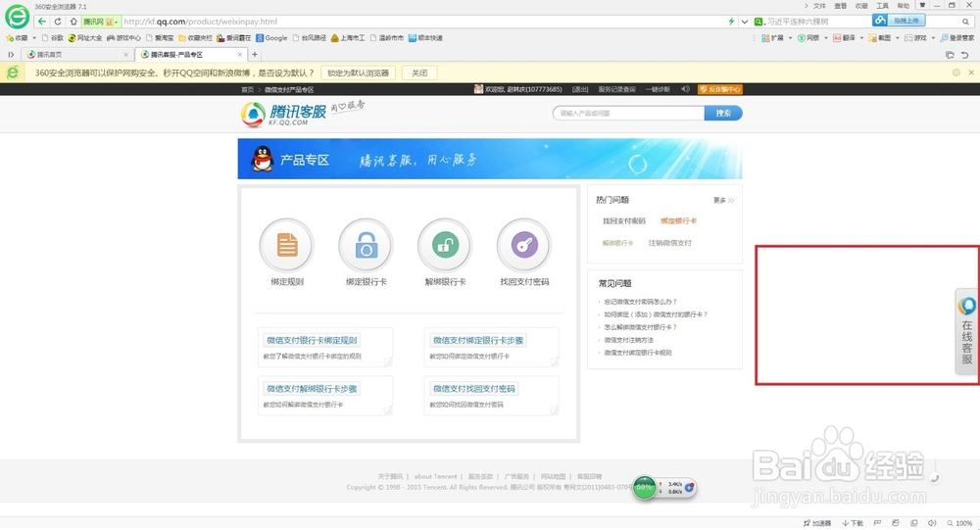Open 服务记录查询 link

click(x=616, y=89)
